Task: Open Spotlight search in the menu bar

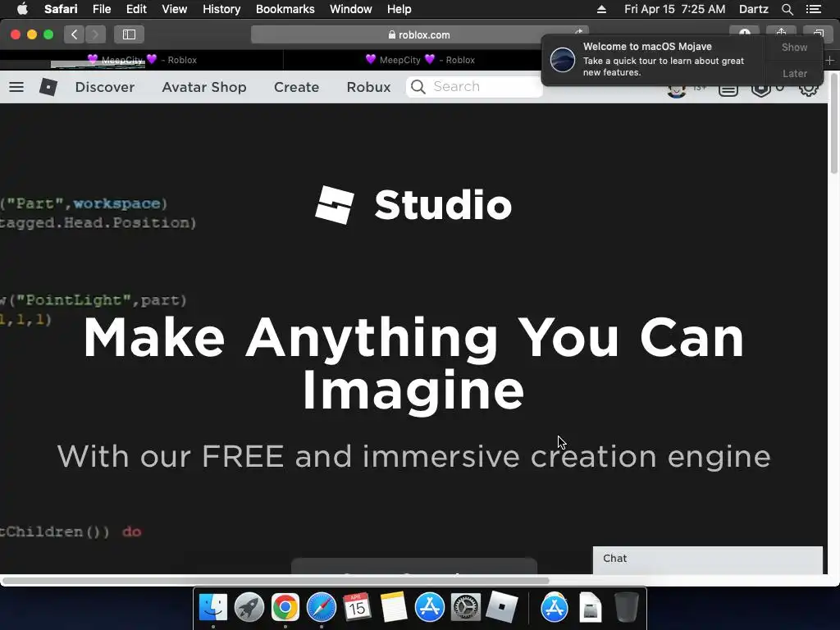Action: (787, 9)
